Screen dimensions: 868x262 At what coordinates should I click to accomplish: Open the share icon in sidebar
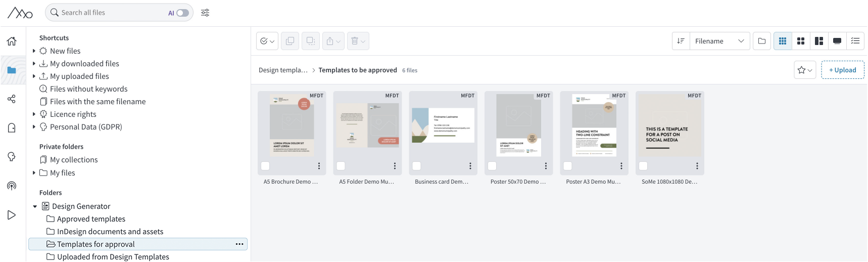click(x=12, y=99)
